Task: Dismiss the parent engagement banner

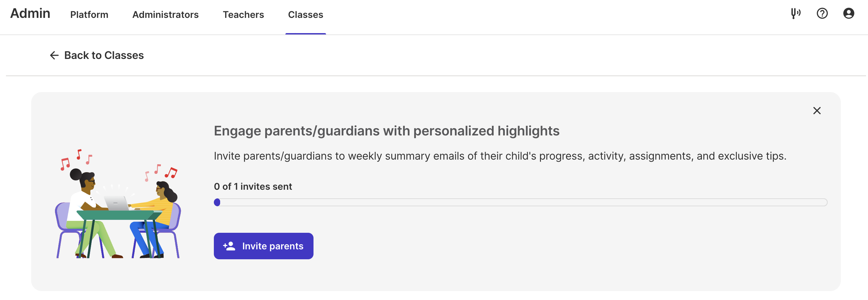Action: (817, 111)
